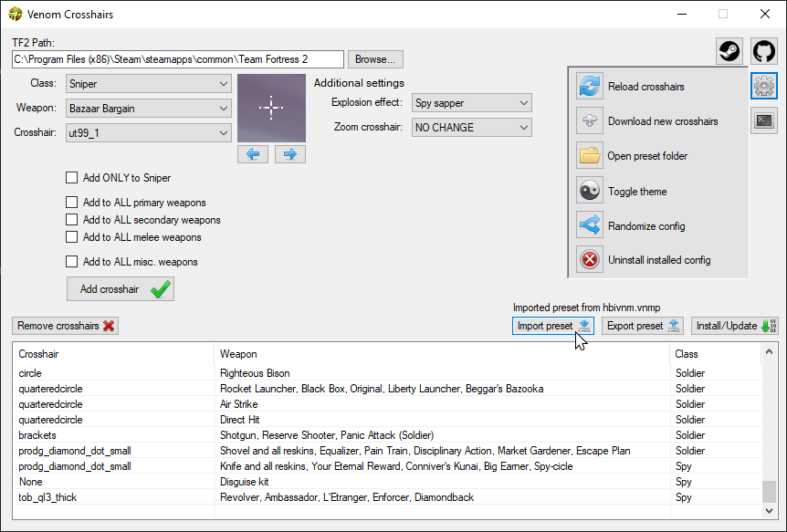Select the brackets Shotgun row
The width and height of the screenshot is (787, 532).
pyautogui.click(x=387, y=435)
